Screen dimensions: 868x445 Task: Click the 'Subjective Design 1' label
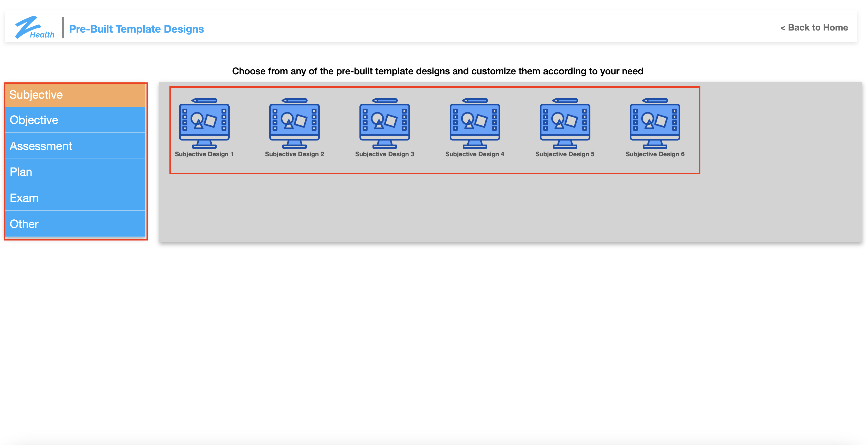(x=204, y=154)
